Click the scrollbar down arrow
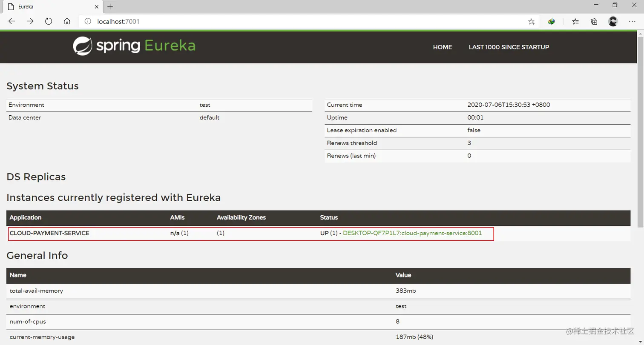This screenshot has width=644, height=345. click(x=640, y=342)
